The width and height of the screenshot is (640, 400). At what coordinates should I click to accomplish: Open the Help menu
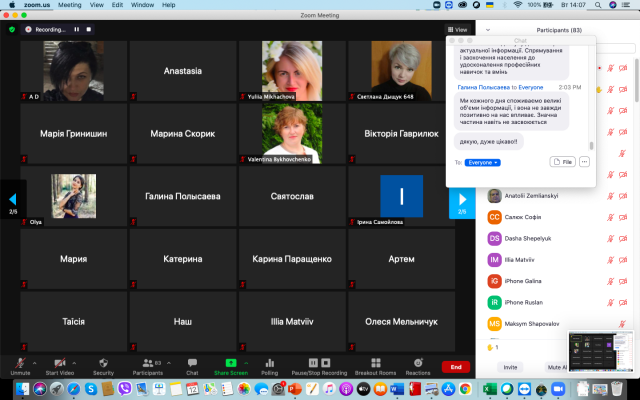(x=169, y=5)
